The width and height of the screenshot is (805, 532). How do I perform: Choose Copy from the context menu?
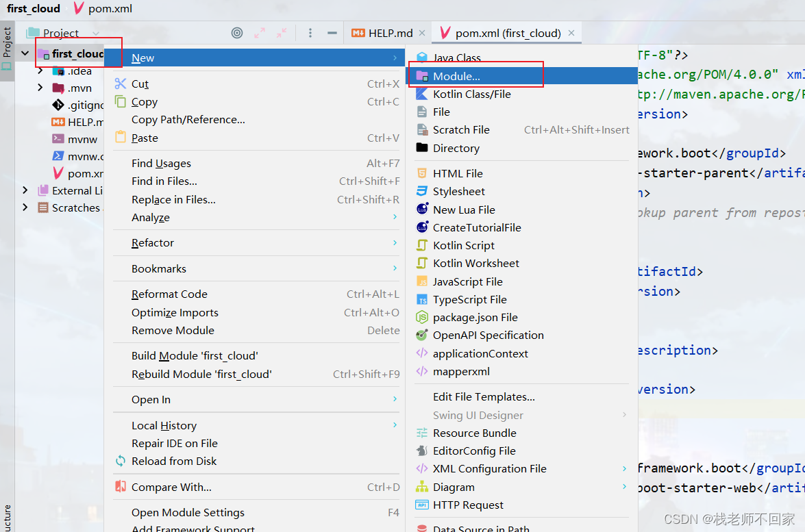point(256,101)
